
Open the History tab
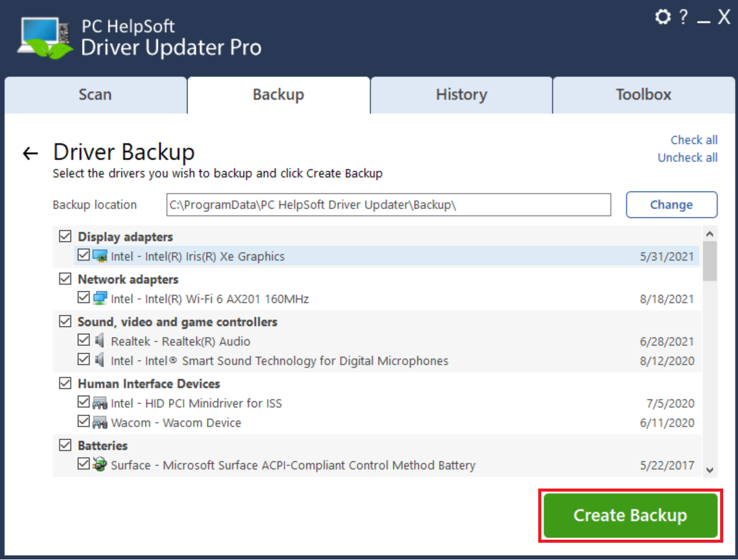[461, 95]
